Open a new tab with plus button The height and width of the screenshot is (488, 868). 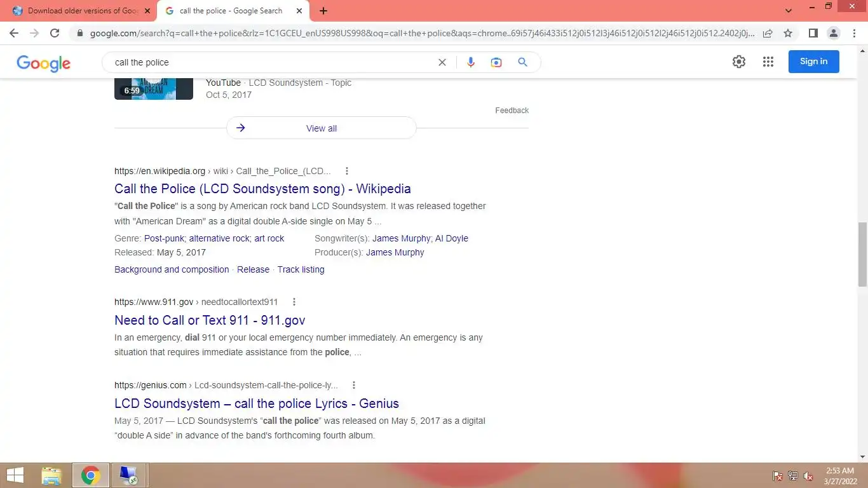click(x=323, y=11)
